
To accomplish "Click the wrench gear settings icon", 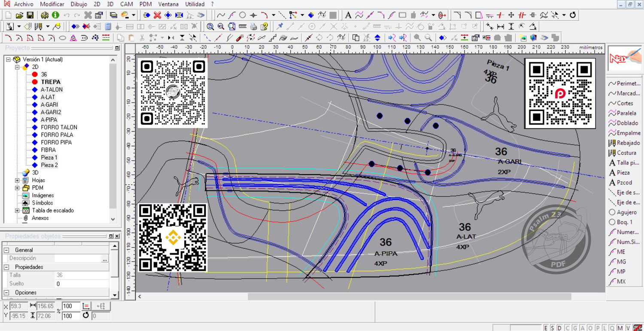I will pos(45,15).
